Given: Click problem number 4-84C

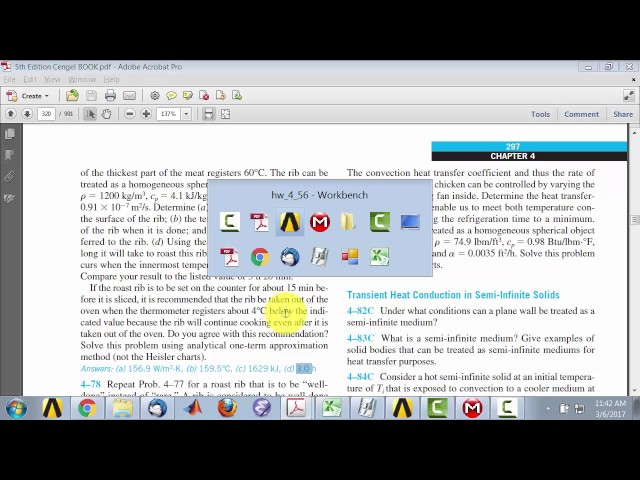Looking at the screenshot, I should [360, 376].
